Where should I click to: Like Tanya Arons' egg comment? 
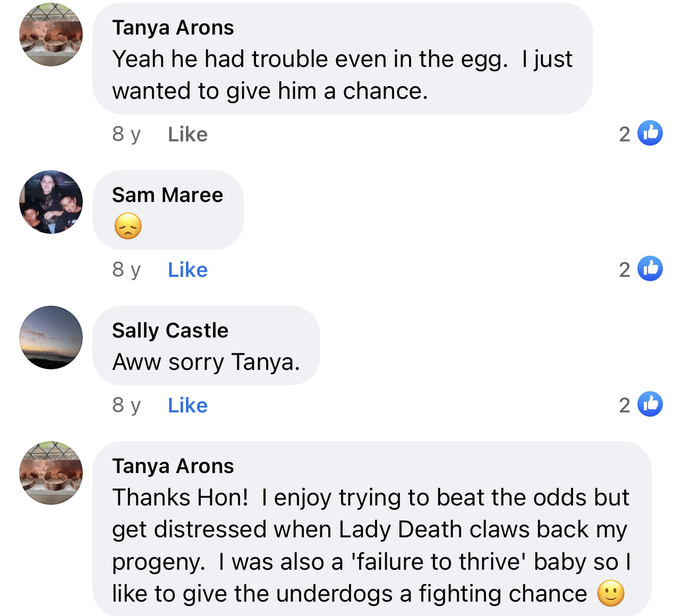187,134
